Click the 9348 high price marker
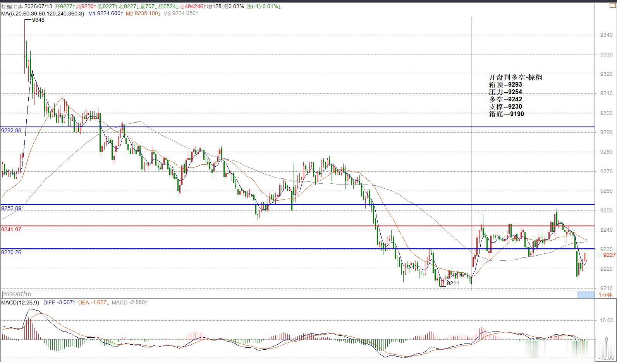Viewport: 617px width, 364px height. [x=38, y=20]
